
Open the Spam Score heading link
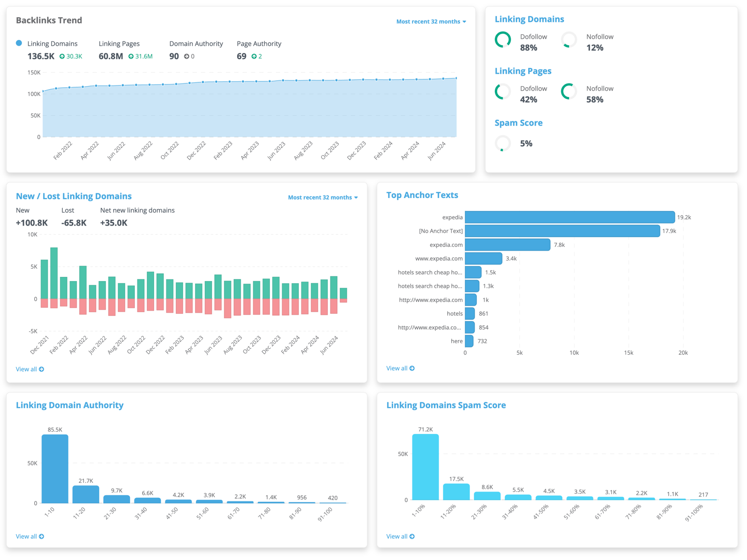518,123
